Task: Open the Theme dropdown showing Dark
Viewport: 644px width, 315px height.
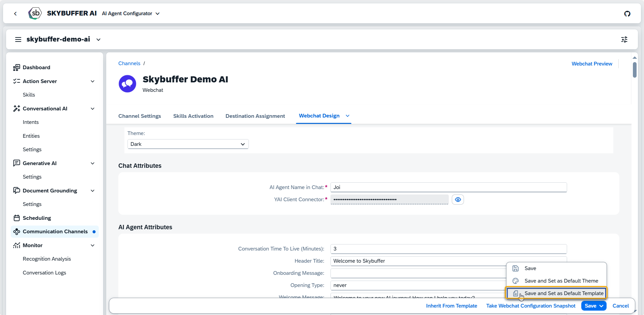Action: pyautogui.click(x=188, y=144)
